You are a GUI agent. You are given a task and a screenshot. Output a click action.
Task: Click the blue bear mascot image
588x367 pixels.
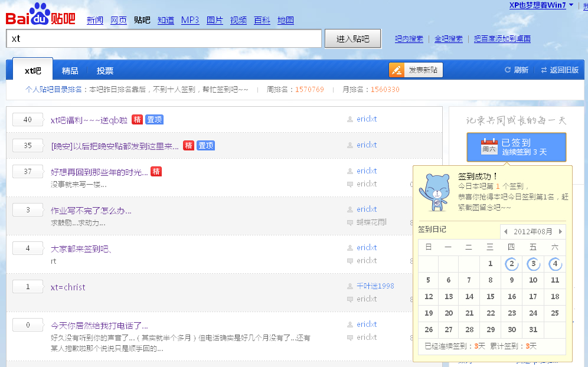point(435,192)
